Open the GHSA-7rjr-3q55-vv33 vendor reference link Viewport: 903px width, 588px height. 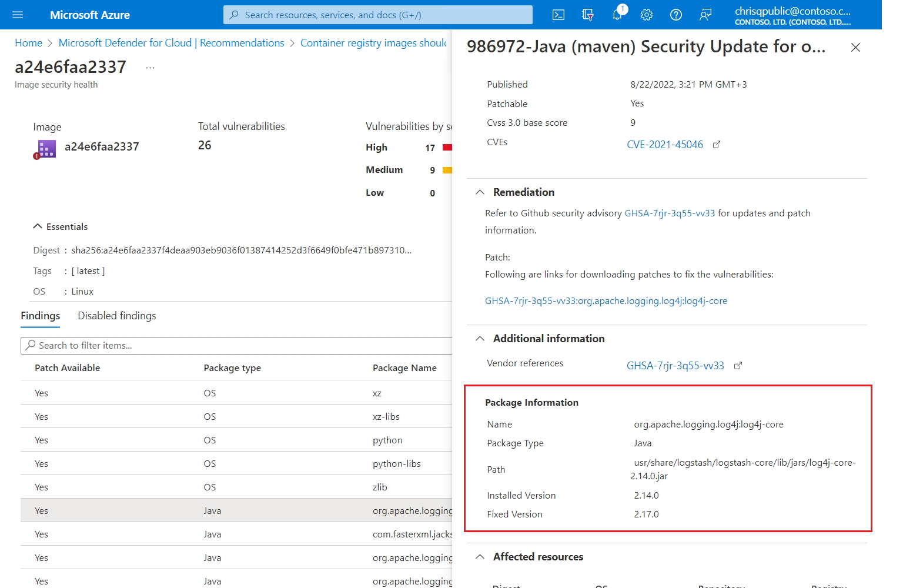pos(675,366)
